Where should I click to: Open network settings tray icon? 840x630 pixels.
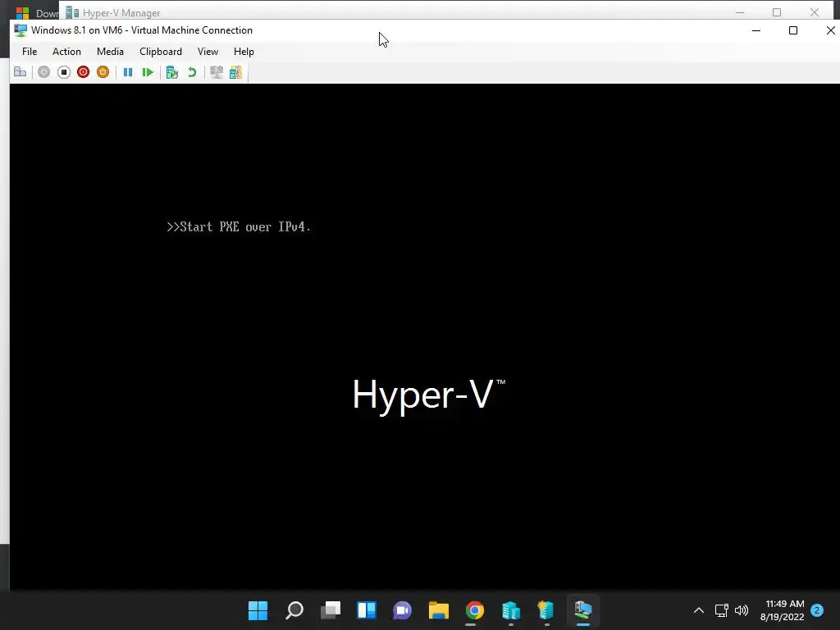[x=722, y=610]
